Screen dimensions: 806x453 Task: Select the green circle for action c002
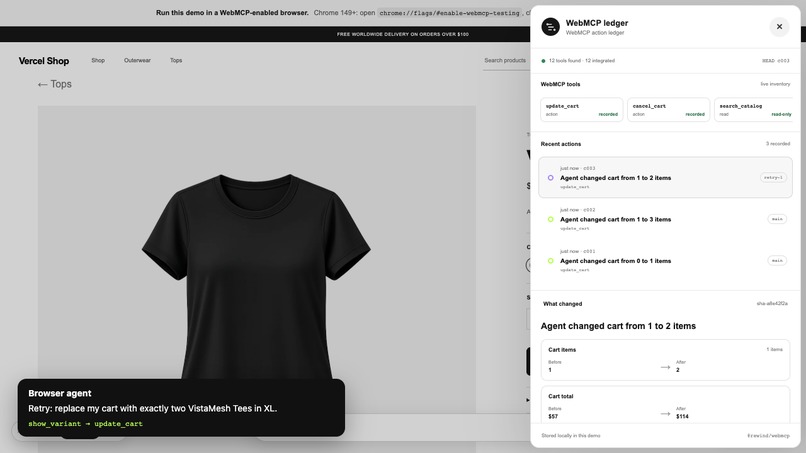(551, 220)
